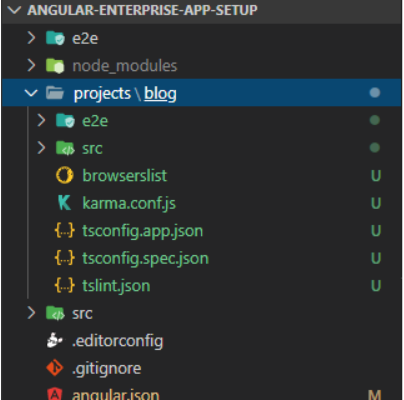Click the angular.json Angular icon
The width and height of the screenshot is (404, 400).
coord(55,394)
